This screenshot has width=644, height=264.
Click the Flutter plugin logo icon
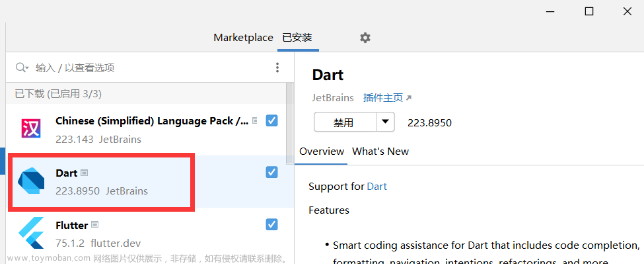pyautogui.click(x=31, y=233)
